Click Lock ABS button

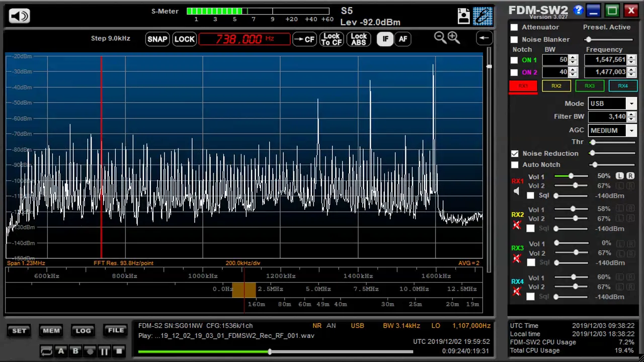359,39
